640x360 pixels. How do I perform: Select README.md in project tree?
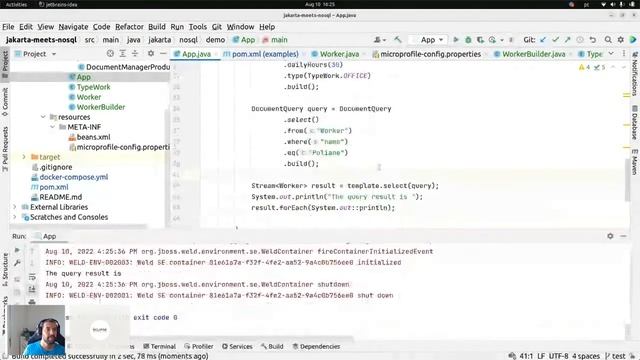coord(60,197)
